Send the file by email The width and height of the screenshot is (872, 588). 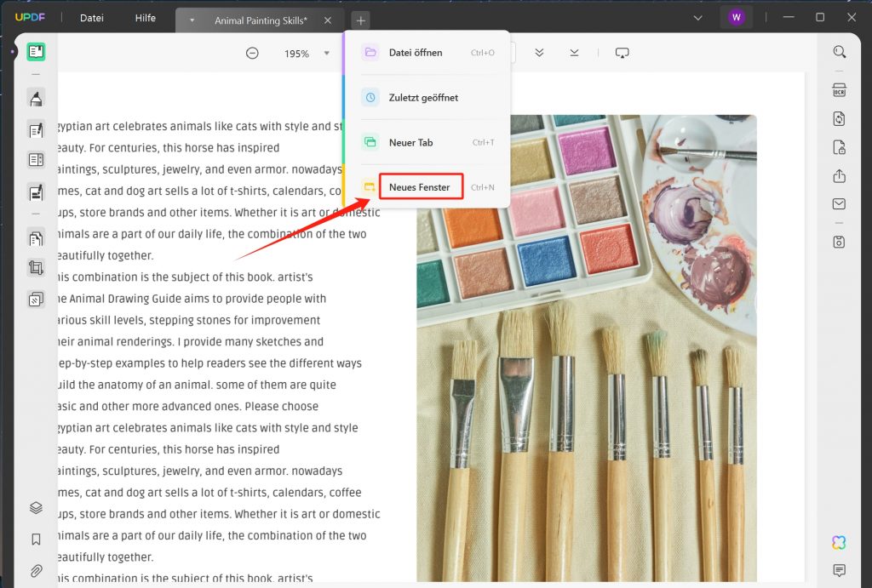coord(839,204)
